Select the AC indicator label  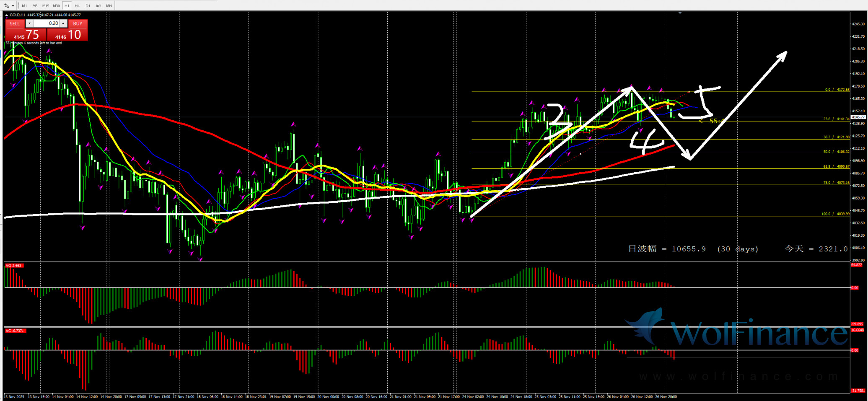click(x=16, y=331)
